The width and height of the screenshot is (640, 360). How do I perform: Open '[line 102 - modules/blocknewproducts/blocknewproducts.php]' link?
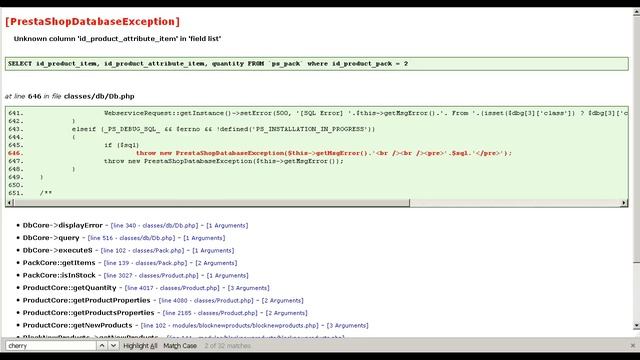tap(229, 326)
